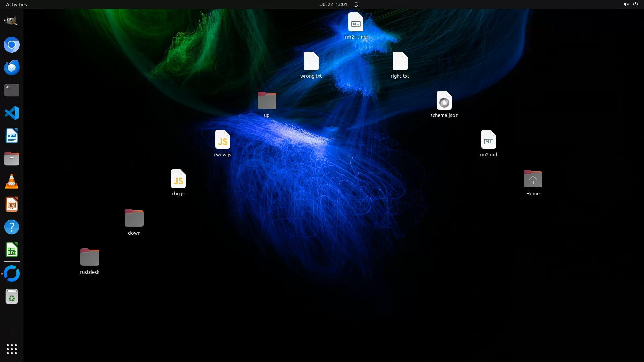This screenshot has height=362, width=644.
Task: Click the Activities button
Action: pyautogui.click(x=16, y=4)
